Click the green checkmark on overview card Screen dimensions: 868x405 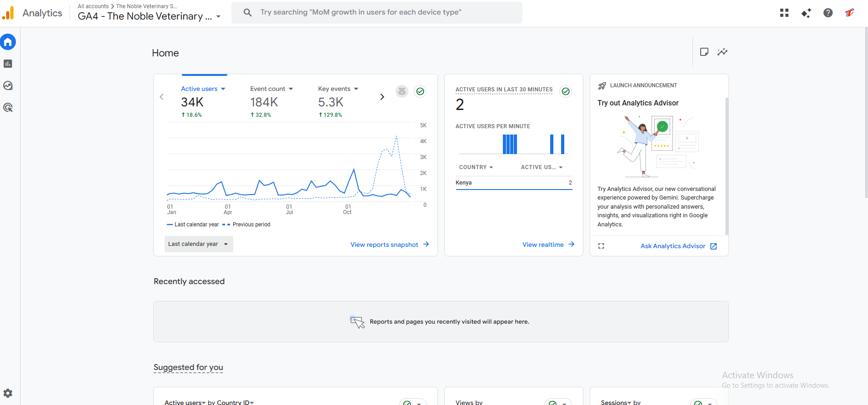[420, 91]
